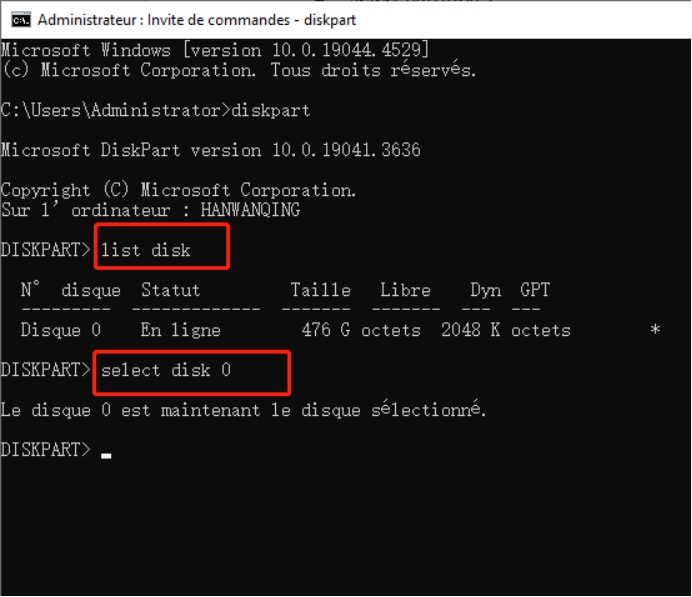Viewport: 692px width, 597px height.
Task: Click the asterisk in the GPT column row
Action: (655, 329)
